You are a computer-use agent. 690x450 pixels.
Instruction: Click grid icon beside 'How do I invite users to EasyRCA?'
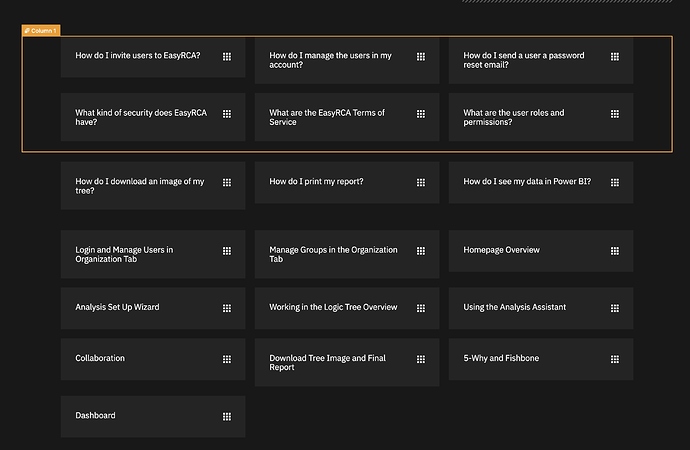pyautogui.click(x=227, y=57)
